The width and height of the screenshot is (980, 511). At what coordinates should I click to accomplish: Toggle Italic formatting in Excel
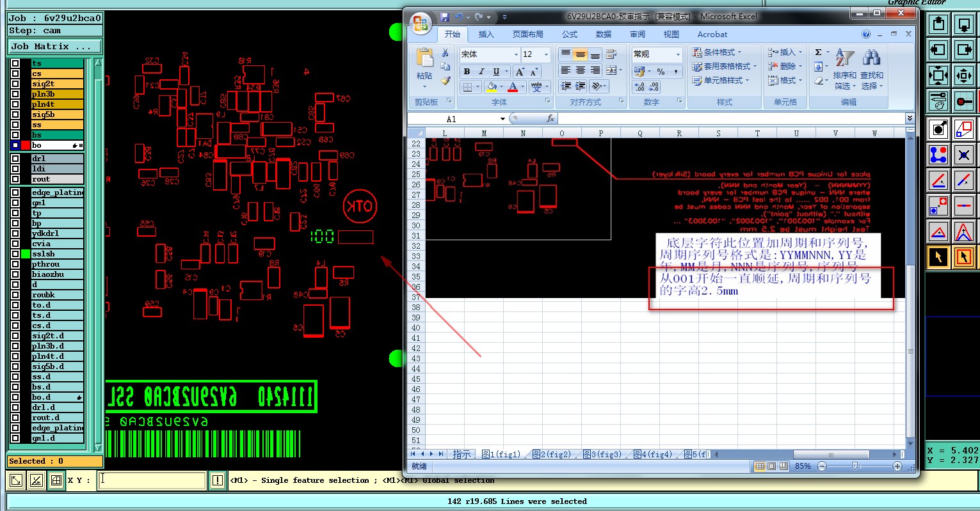click(x=481, y=72)
